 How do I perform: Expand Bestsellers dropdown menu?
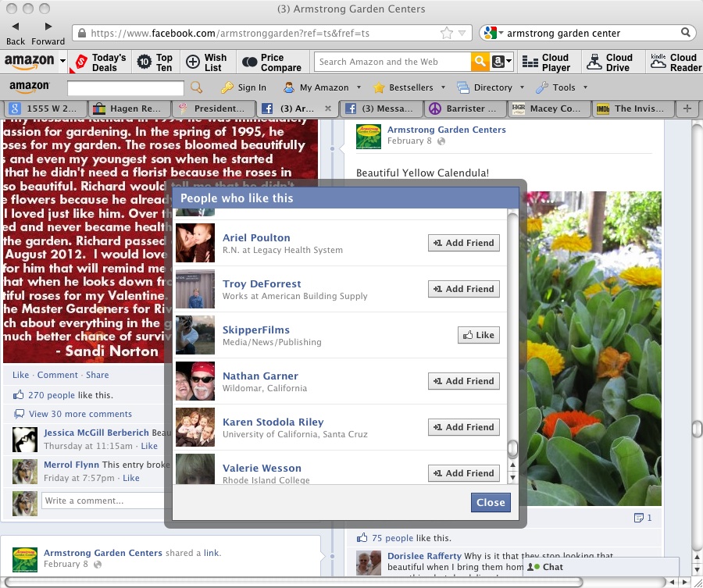[443, 87]
